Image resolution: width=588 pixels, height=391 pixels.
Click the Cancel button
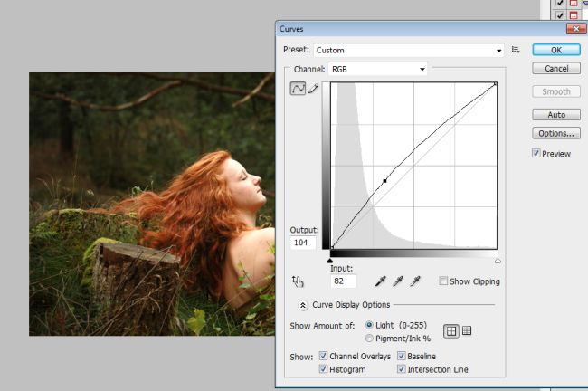(556, 68)
